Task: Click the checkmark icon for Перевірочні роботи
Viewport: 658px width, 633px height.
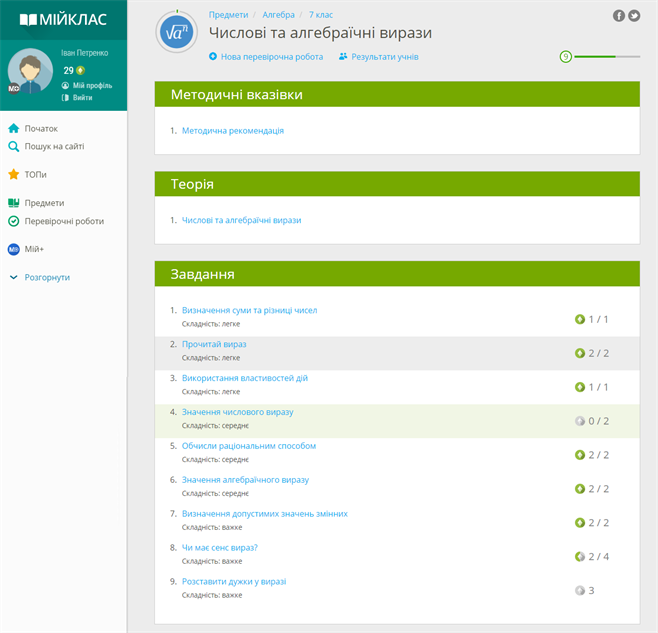Action: coord(13,221)
